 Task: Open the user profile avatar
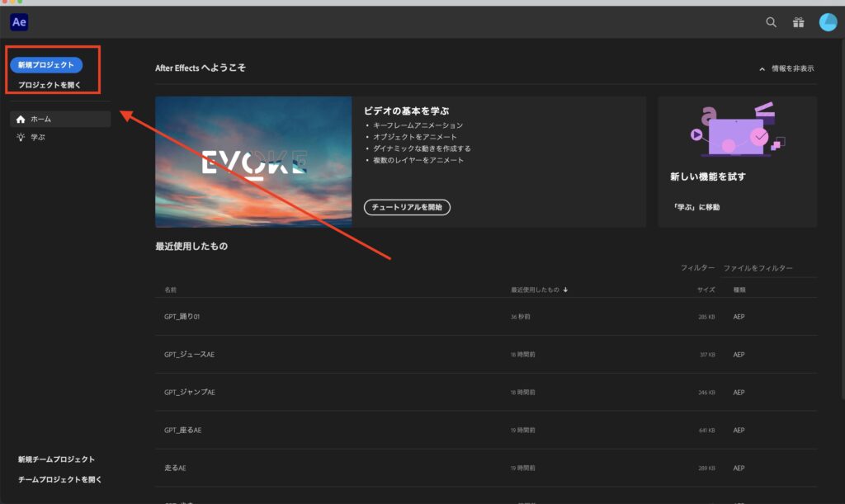(x=828, y=22)
